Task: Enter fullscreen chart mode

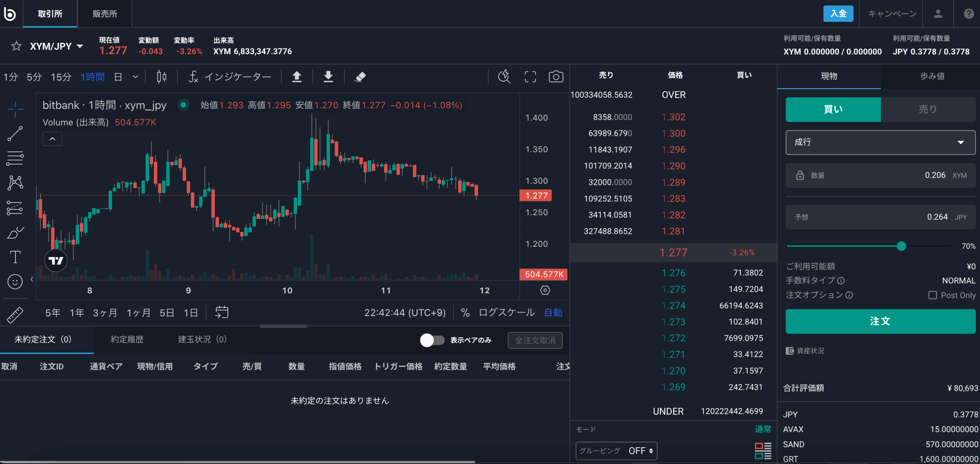Action: [x=530, y=77]
